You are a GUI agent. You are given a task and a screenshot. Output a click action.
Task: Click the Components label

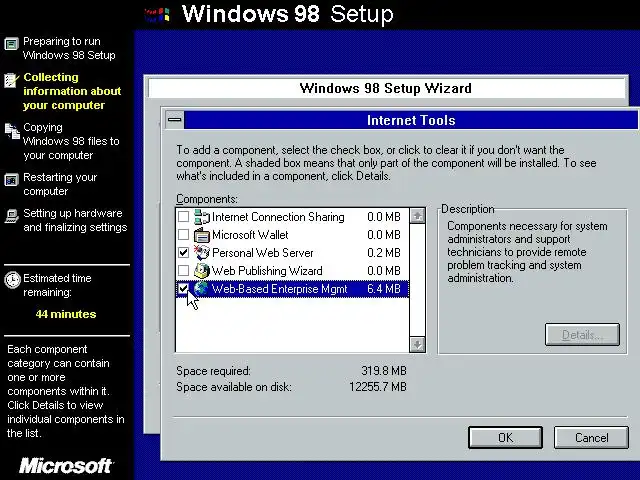tap(207, 199)
